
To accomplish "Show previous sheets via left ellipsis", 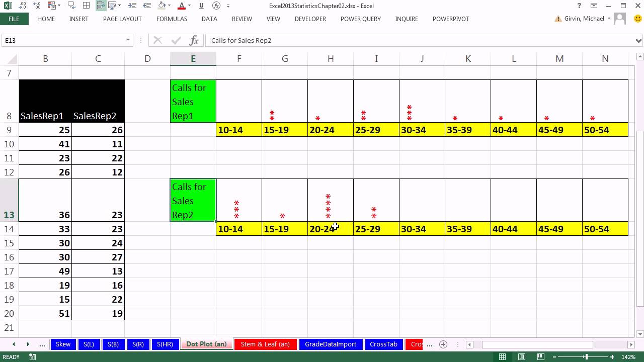I will point(42,344).
